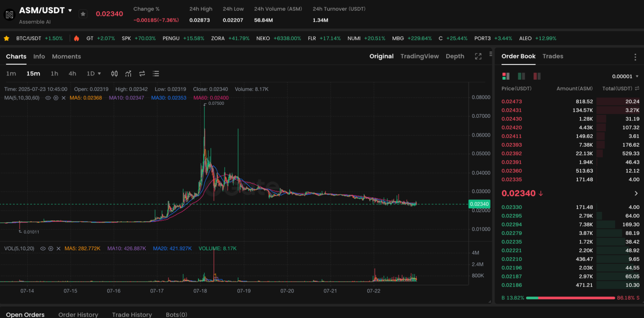Open VOL indicator settings
Screen dimensions: 644x318
(51, 249)
